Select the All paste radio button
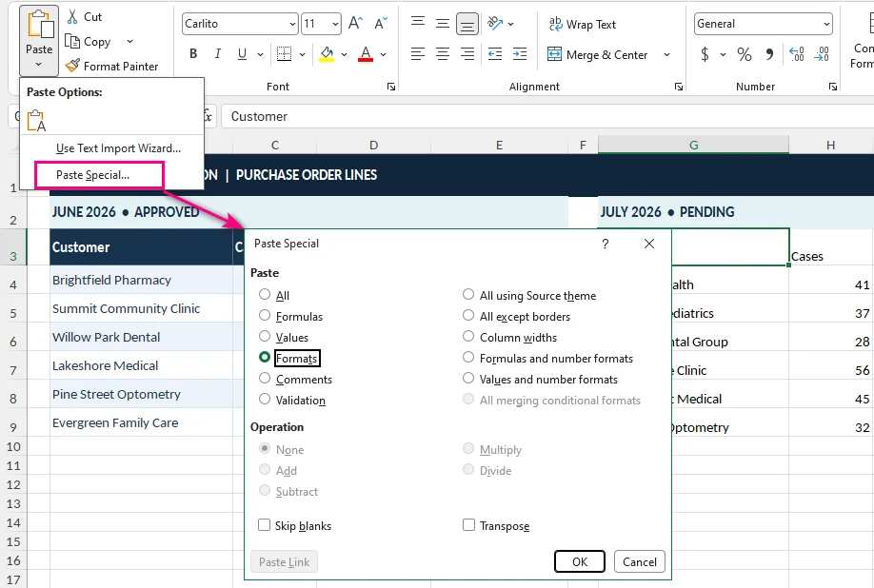The image size is (874, 588). pyautogui.click(x=265, y=295)
